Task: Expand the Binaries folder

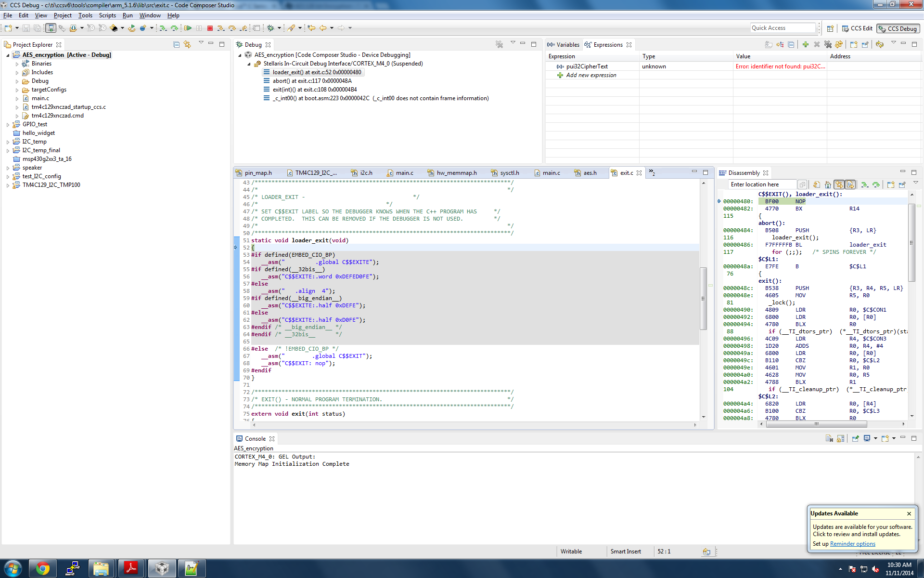Action: coord(17,64)
